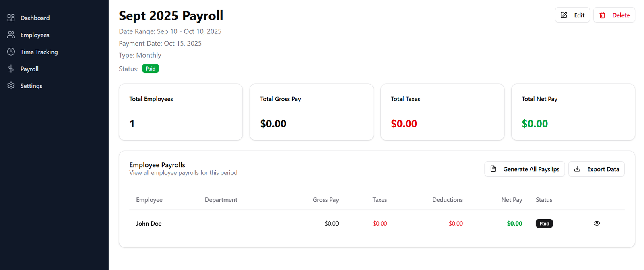Click the Total Taxes summary card
The width and height of the screenshot is (644, 270).
[x=442, y=112]
